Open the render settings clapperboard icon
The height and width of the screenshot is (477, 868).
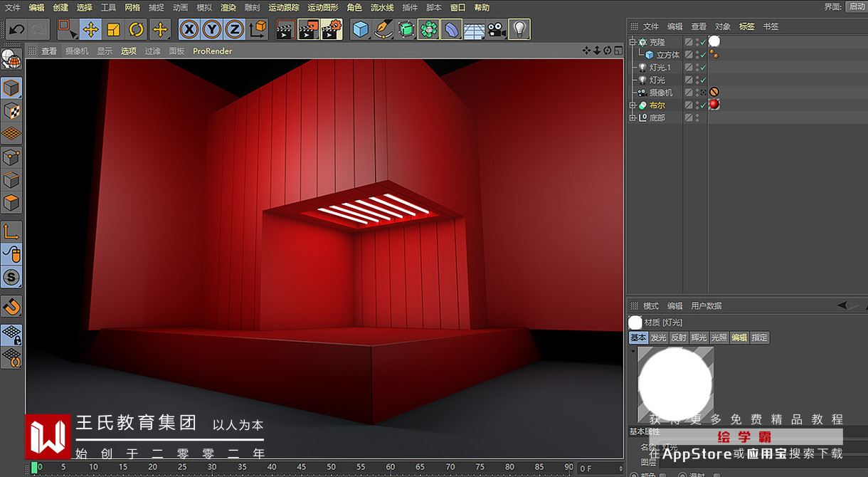click(x=332, y=30)
